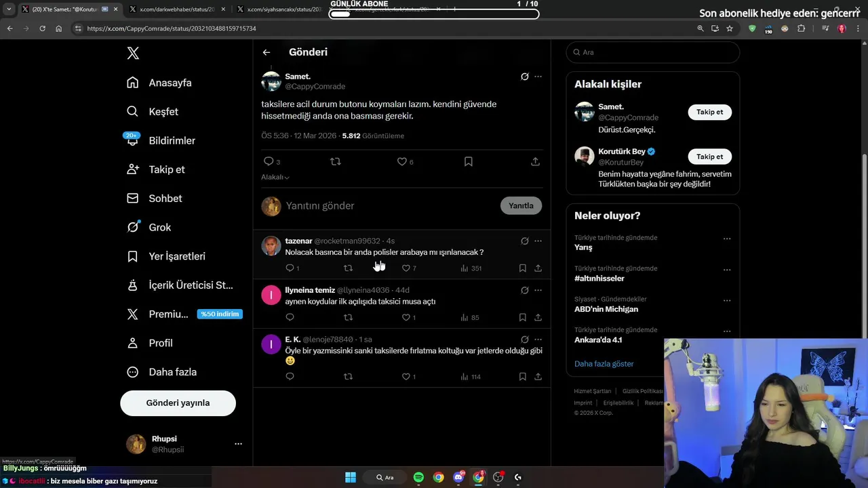Open Spotify from the taskbar
This screenshot has height=488, width=868.
coord(418,477)
